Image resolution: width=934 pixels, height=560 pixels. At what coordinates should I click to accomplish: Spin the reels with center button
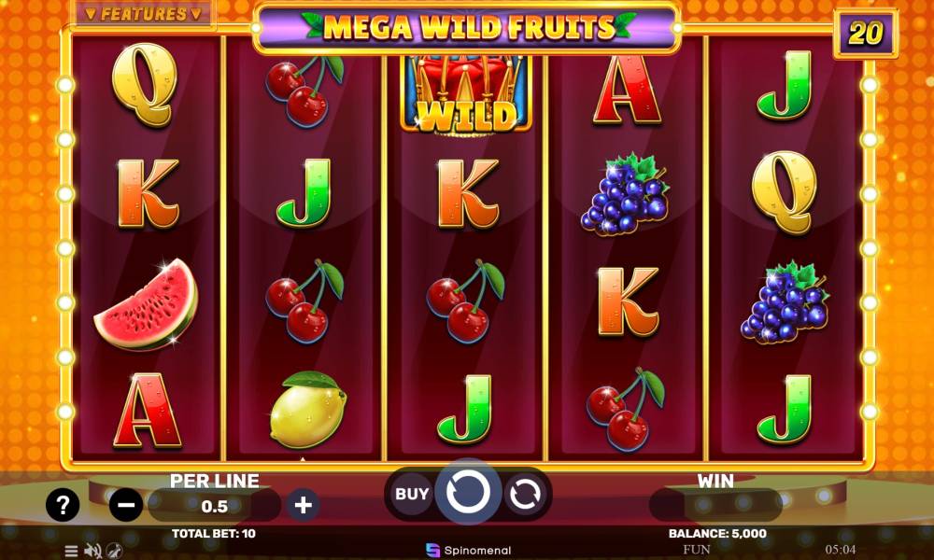click(468, 493)
